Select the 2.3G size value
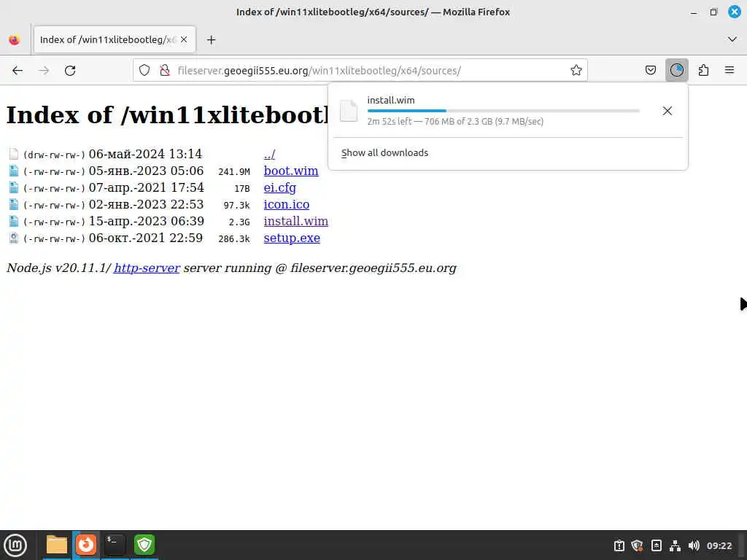Screen dimensions: 747x560 coord(239,222)
